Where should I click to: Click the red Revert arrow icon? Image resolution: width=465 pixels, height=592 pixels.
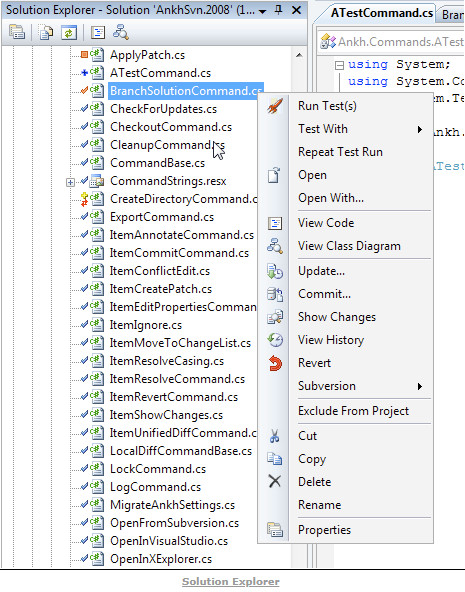point(275,363)
